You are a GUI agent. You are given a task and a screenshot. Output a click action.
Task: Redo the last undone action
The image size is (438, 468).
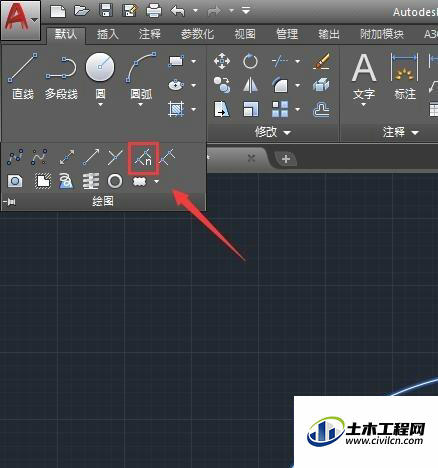(214, 12)
